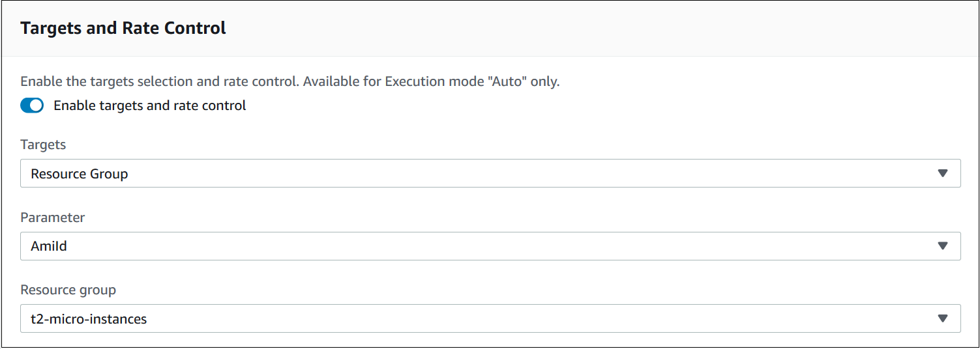Click the "Targets" field label
The height and width of the screenshot is (349, 980).
pos(43,145)
